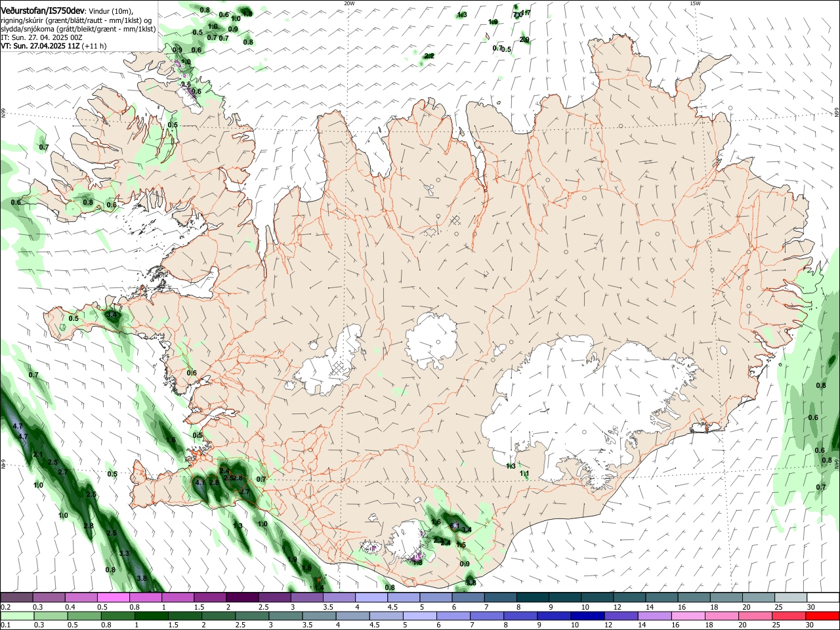Screen dimensions: 840x630
Task: Pick lower legend swatch between 0.8 and 1
Action: point(119,616)
